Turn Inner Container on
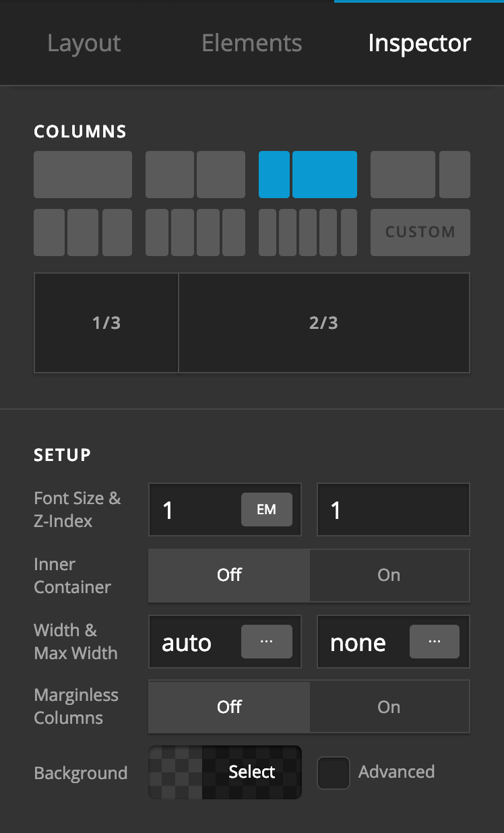The width and height of the screenshot is (504, 833). 389,575
